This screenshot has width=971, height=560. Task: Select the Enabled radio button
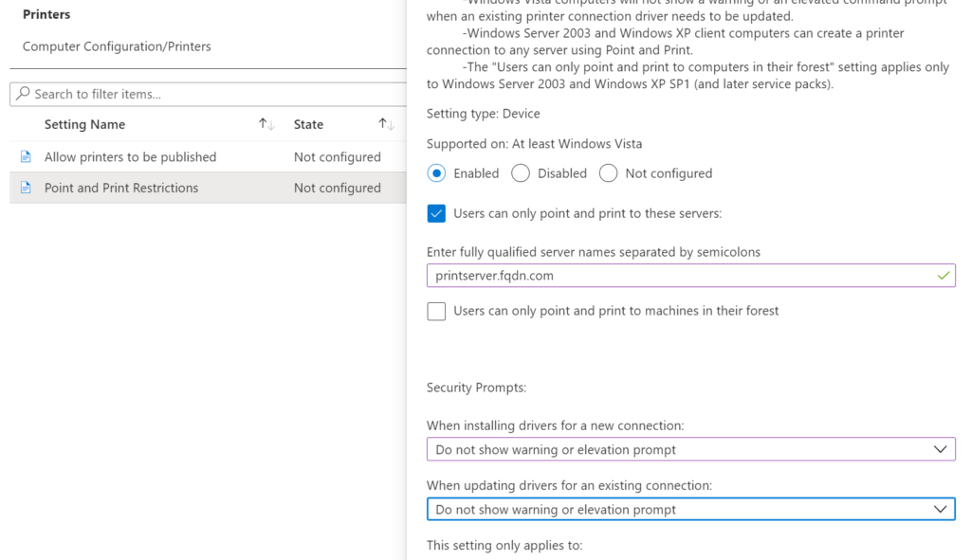[x=436, y=173]
